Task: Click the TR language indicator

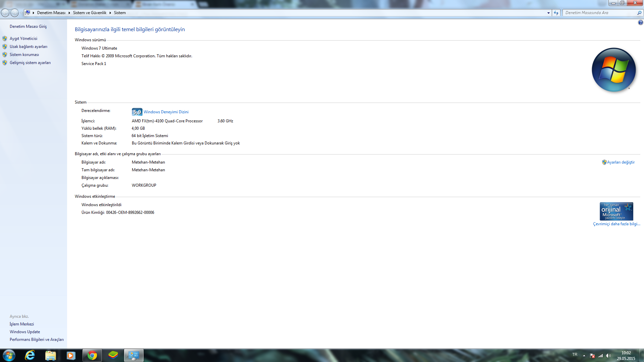Action: (x=575, y=355)
